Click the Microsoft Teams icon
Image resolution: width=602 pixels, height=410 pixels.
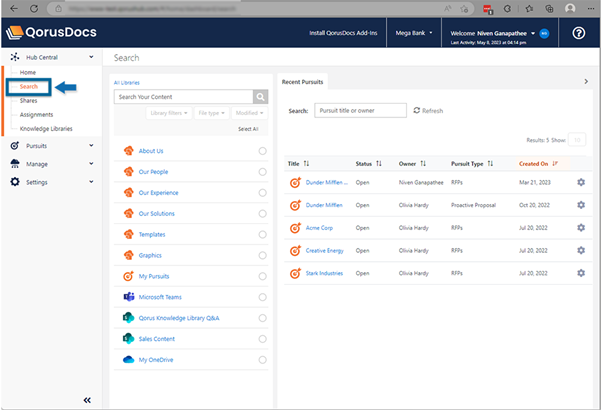129,297
